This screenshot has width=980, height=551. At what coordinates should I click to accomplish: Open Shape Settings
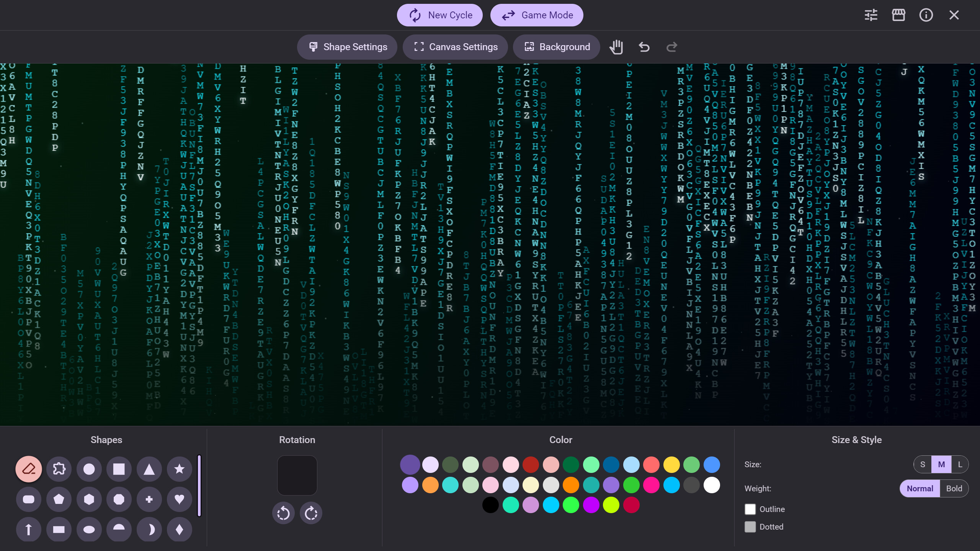tap(347, 47)
